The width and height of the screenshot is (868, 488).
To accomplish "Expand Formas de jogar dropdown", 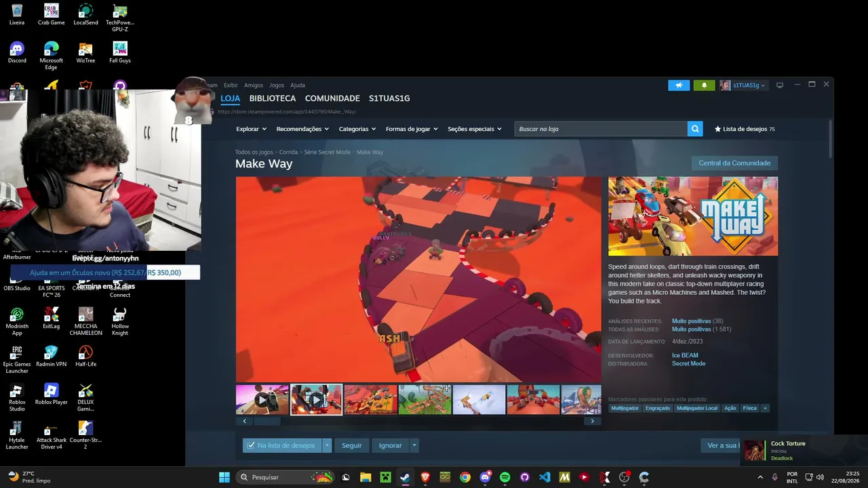I will tap(412, 129).
